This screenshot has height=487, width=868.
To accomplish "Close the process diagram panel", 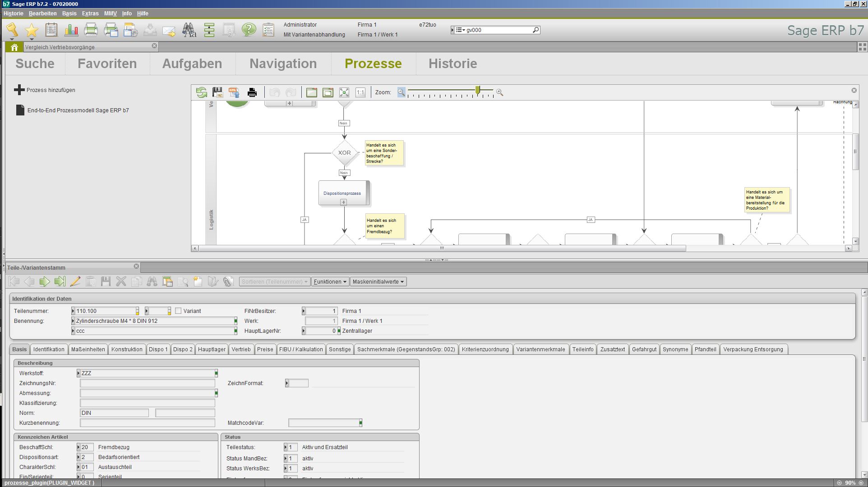I will point(854,90).
